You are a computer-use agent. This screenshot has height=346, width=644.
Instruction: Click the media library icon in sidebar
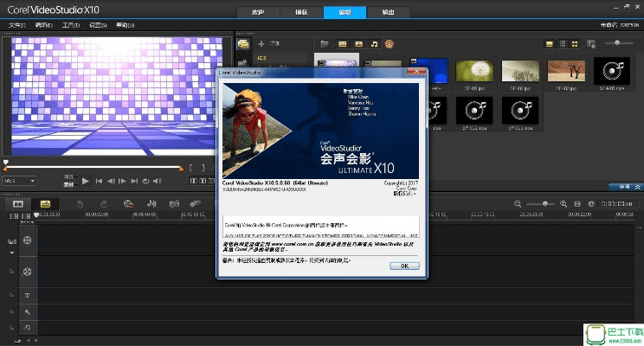click(x=243, y=43)
